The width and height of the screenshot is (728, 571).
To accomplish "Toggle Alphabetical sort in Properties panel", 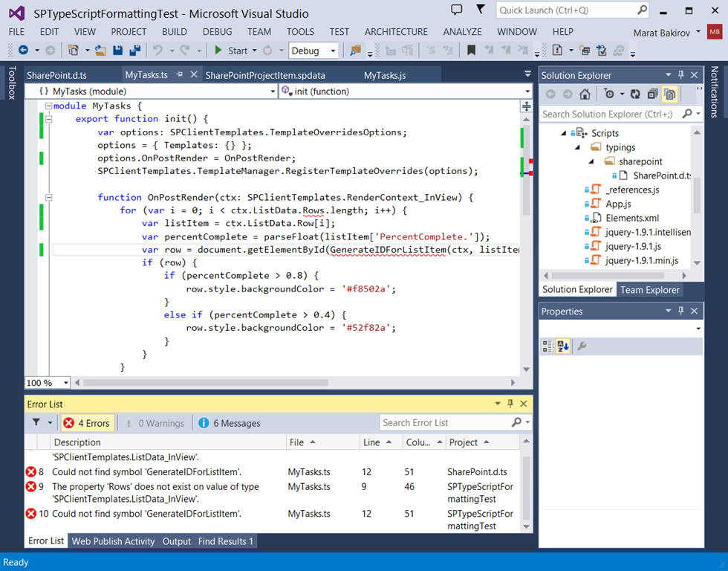I will pyautogui.click(x=563, y=346).
